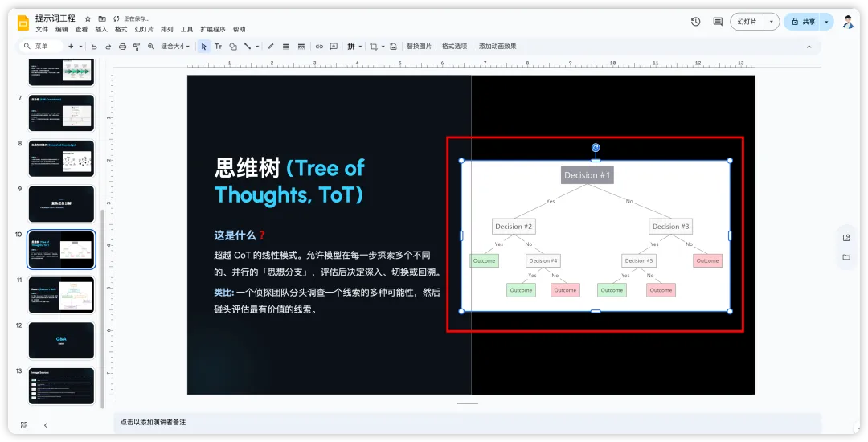Expand the 幻灯片 slideshow dropdown arrow
Viewport: 868px width, 442px height.
tap(772, 22)
